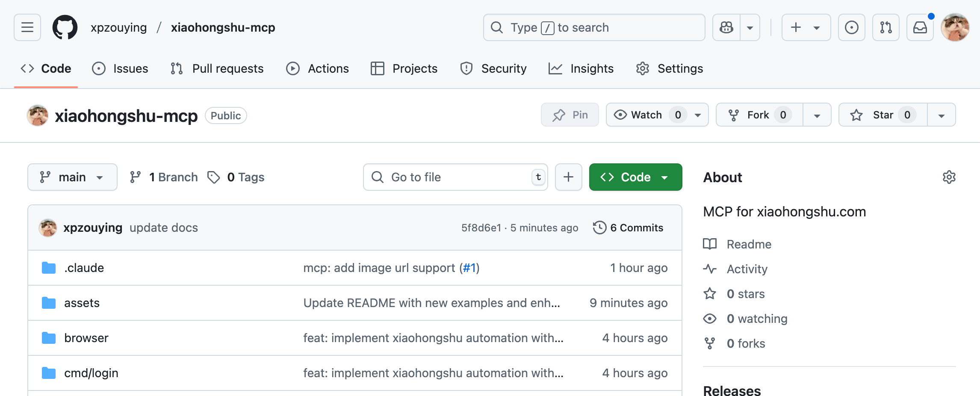Open the Readme link in About
980x396 pixels.
click(749, 244)
